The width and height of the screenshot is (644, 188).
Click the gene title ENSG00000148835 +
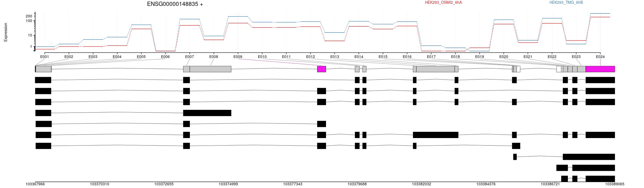click(x=175, y=4)
